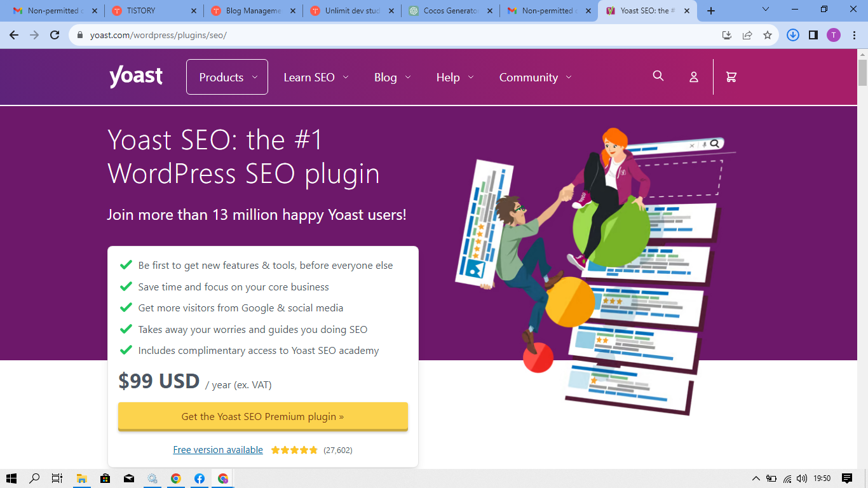Click the "Yoast SEO: the #1" headline

(243, 157)
